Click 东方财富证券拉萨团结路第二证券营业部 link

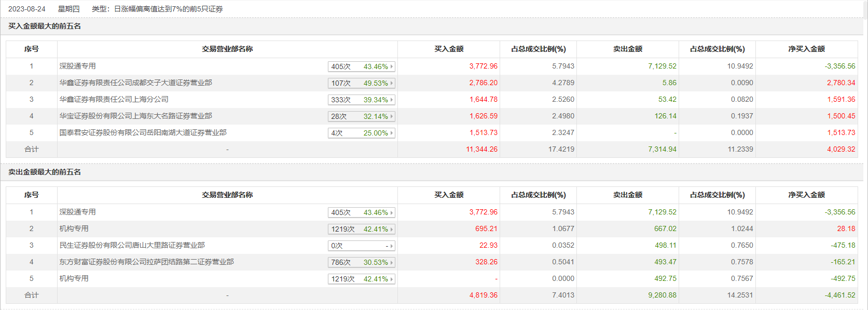coord(146,262)
